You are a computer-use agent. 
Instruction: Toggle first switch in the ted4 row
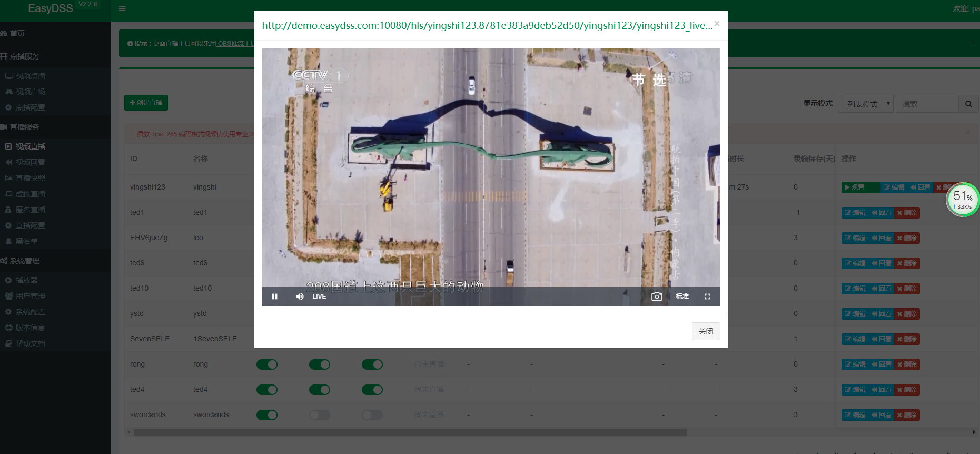point(267,390)
